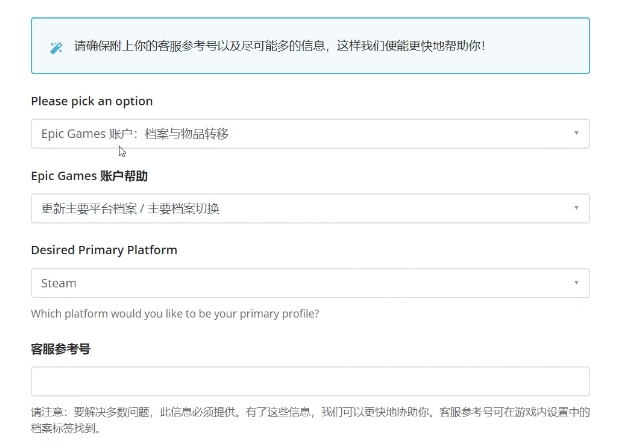The image size is (620, 443).
Task: Click the 'Desired Primary Platform' label
Action: pos(104,250)
